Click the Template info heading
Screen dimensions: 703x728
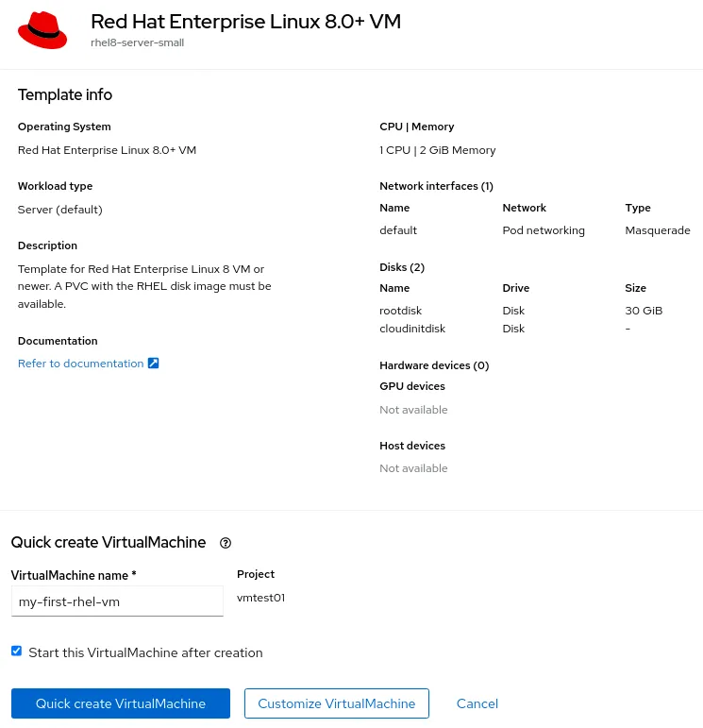click(65, 94)
